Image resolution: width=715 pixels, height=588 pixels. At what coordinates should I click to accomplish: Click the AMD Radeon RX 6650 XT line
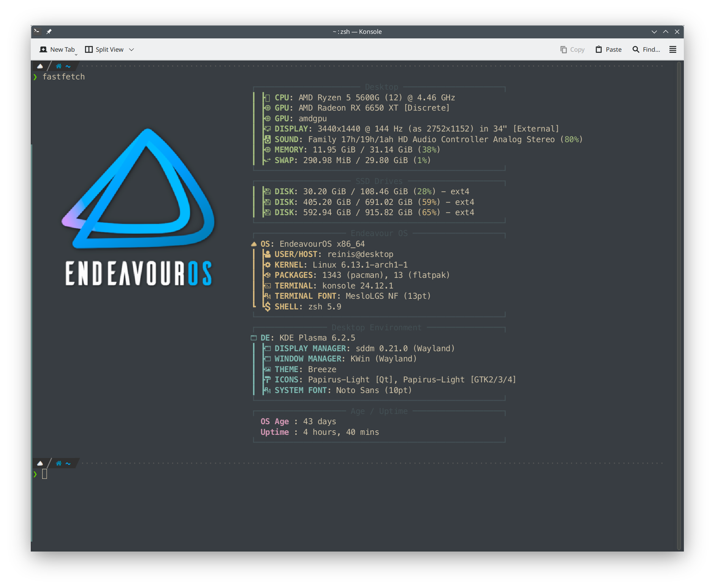(356, 108)
